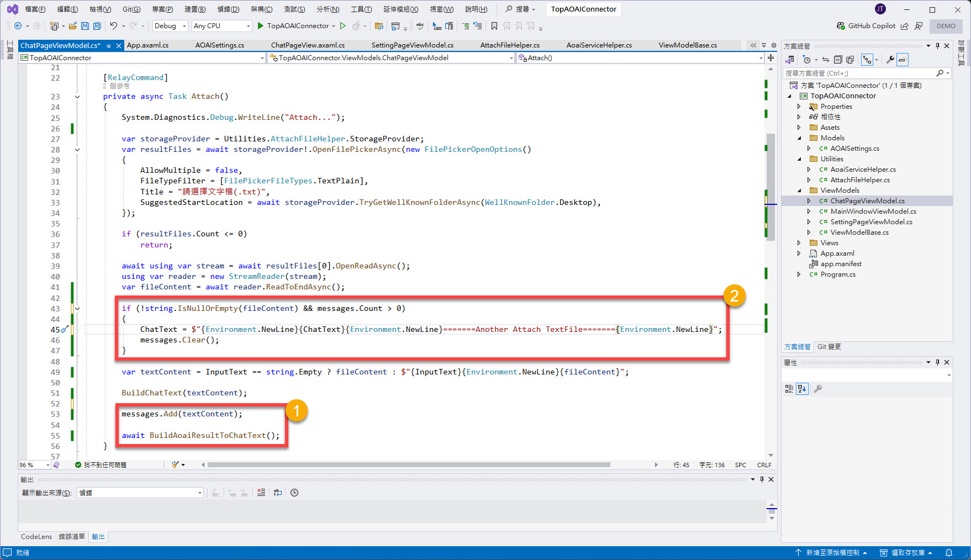This screenshot has width=971, height=560.
Task: Sync with Active Document arrows icon
Action: tap(826, 60)
